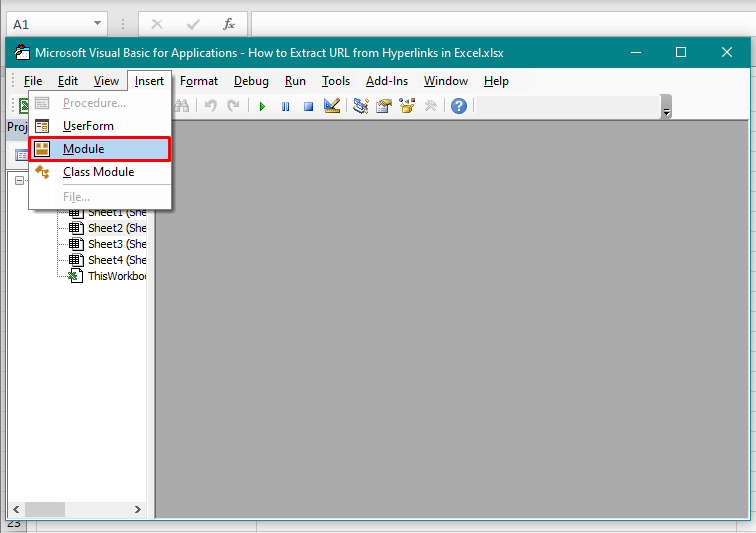Open the Add-Ins menu
756x533 pixels.
(x=387, y=81)
